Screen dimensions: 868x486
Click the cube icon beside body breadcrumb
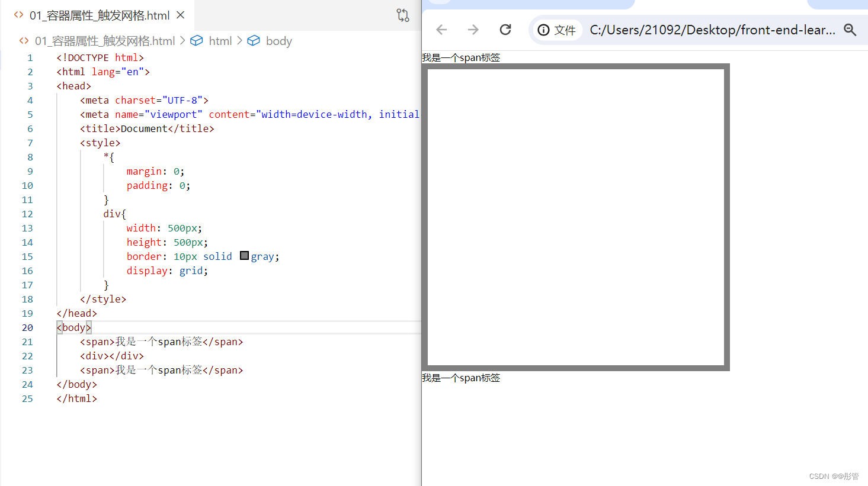tap(254, 40)
